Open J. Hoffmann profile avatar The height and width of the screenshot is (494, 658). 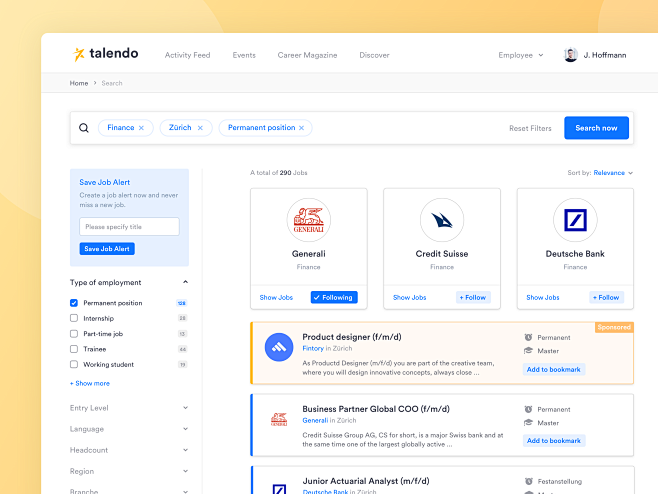[571, 55]
